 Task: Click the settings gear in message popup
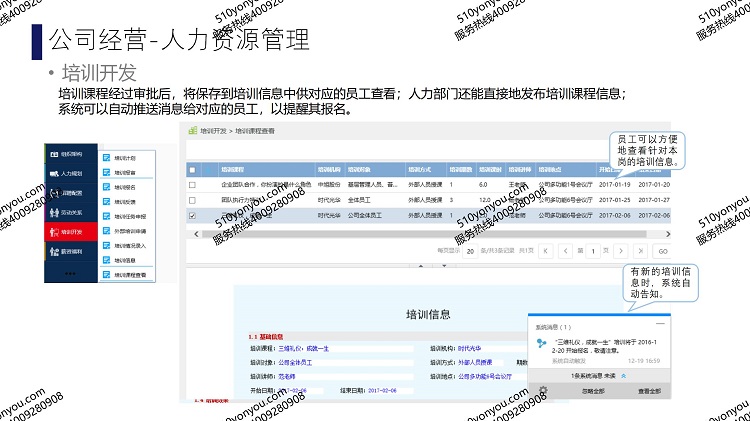(x=541, y=389)
